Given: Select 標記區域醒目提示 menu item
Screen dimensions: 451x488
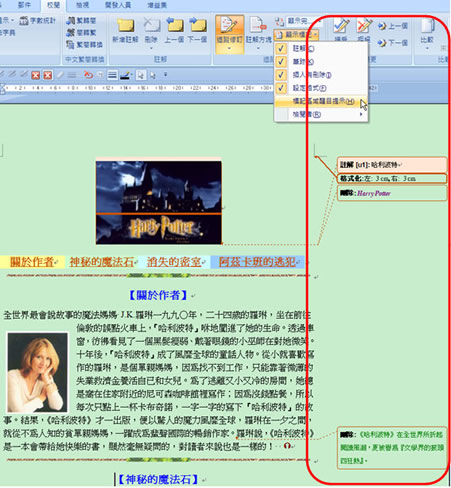Looking at the screenshot, I should tap(321, 101).
